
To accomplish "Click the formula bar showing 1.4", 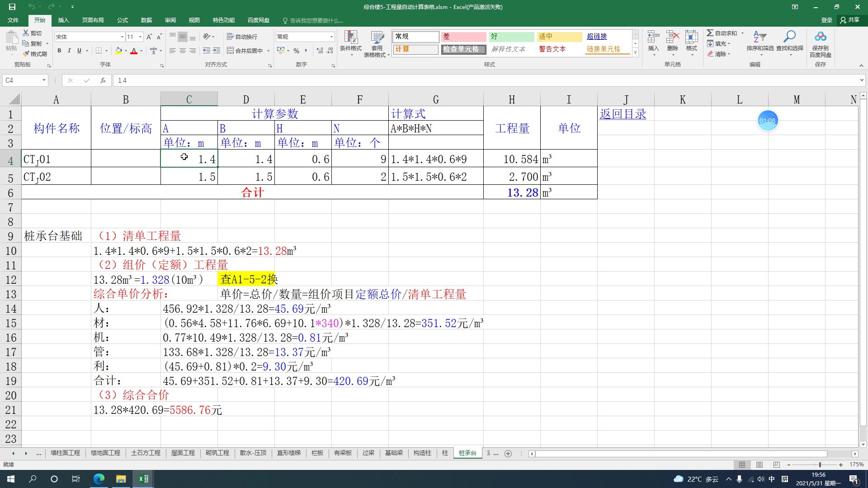I will (x=486, y=80).
